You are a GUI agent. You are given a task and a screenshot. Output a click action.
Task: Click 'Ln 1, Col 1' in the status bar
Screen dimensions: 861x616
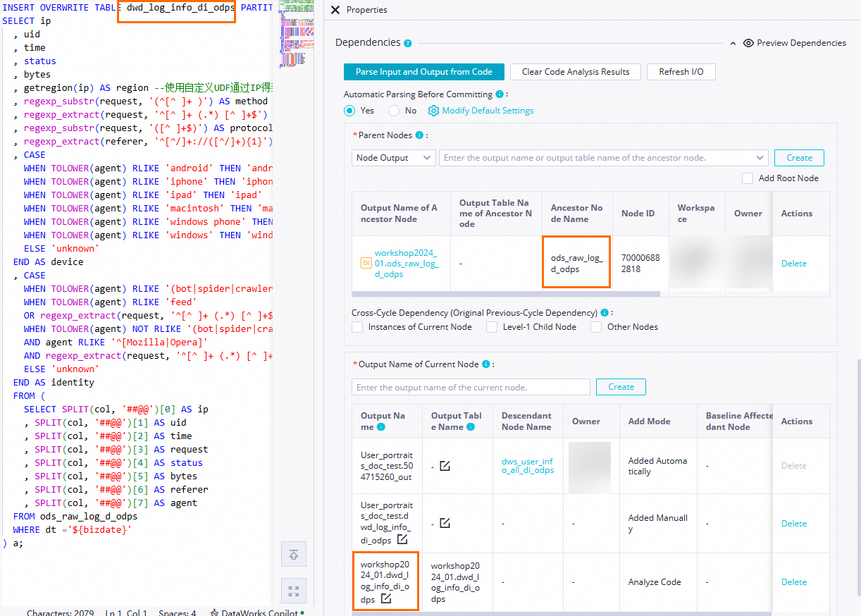point(126,612)
